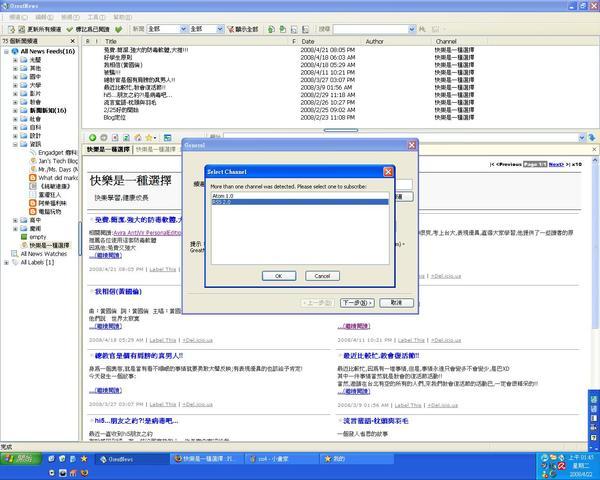Switch to the second grayed 快樂是一種選擇 tab

[156, 150]
